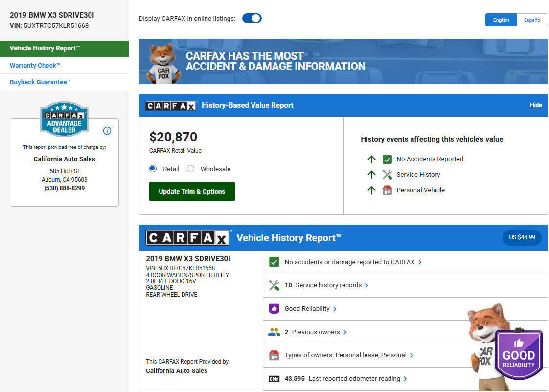Screen dimensions: 549x392
Task: Click the purple thumbs-up Good Reliability icon
Action: 274,309
